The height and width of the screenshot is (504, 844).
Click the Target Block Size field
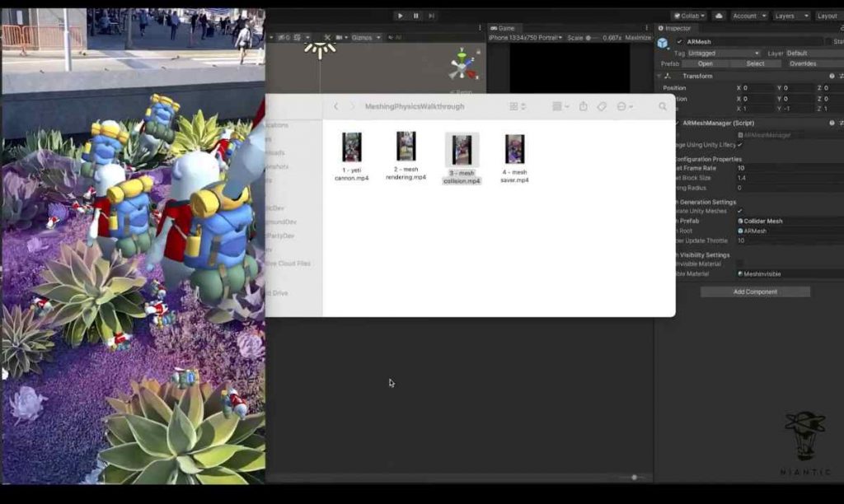click(790, 178)
